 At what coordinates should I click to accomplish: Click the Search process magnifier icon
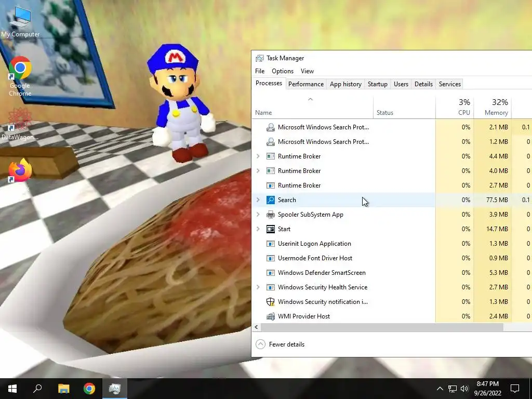point(270,200)
